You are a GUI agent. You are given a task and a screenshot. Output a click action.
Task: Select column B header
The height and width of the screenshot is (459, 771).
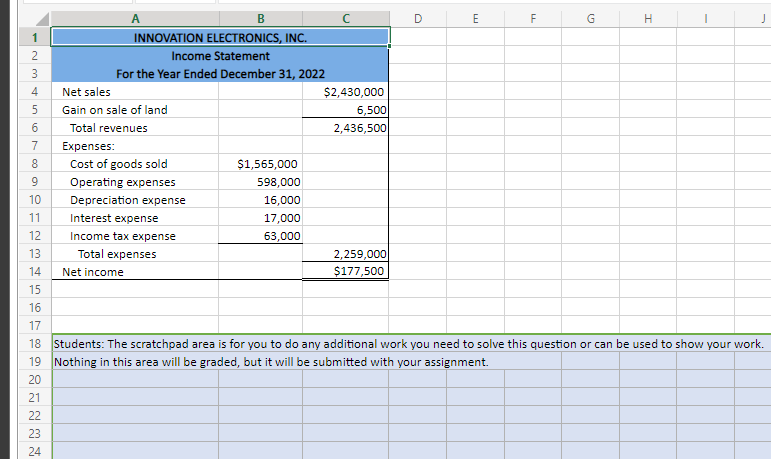(x=261, y=19)
